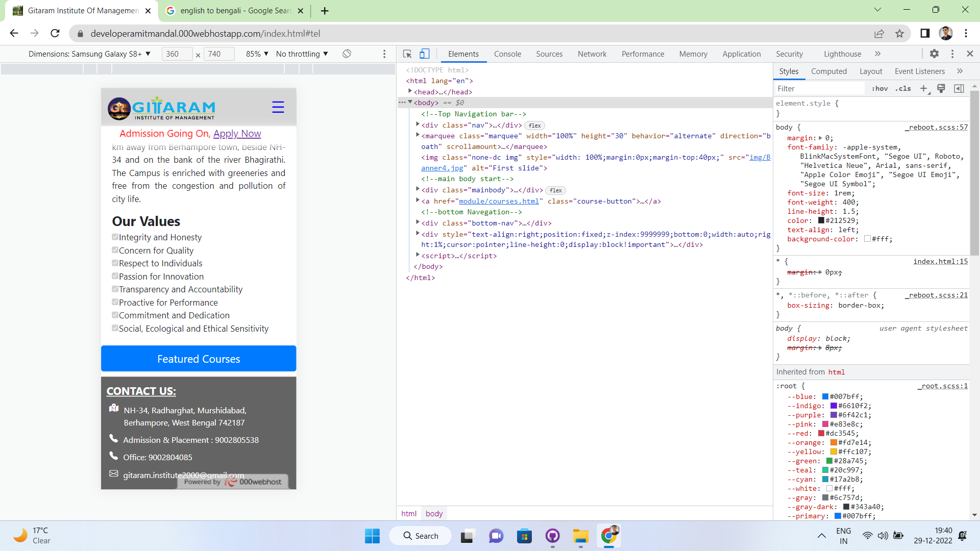The width and height of the screenshot is (980, 551).
Task: Share this page from the address bar
Action: click(x=879, y=34)
